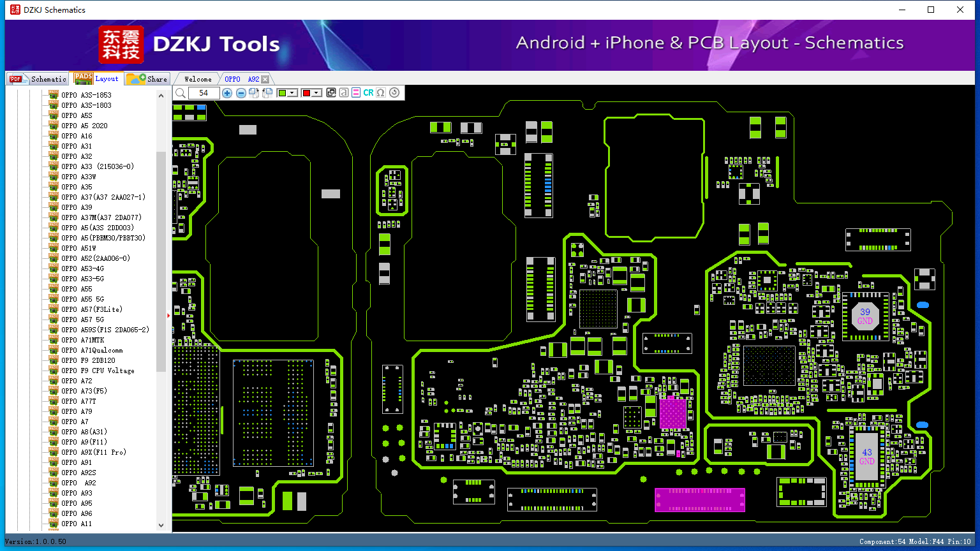Click the circular reset arrow icon
The image size is (980, 551).
tap(394, 93)
